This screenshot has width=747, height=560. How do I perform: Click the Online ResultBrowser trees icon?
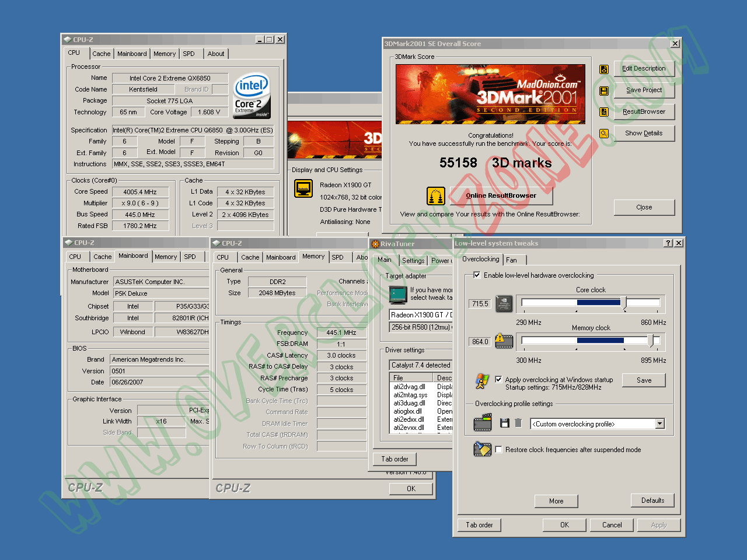pos(436,196)
